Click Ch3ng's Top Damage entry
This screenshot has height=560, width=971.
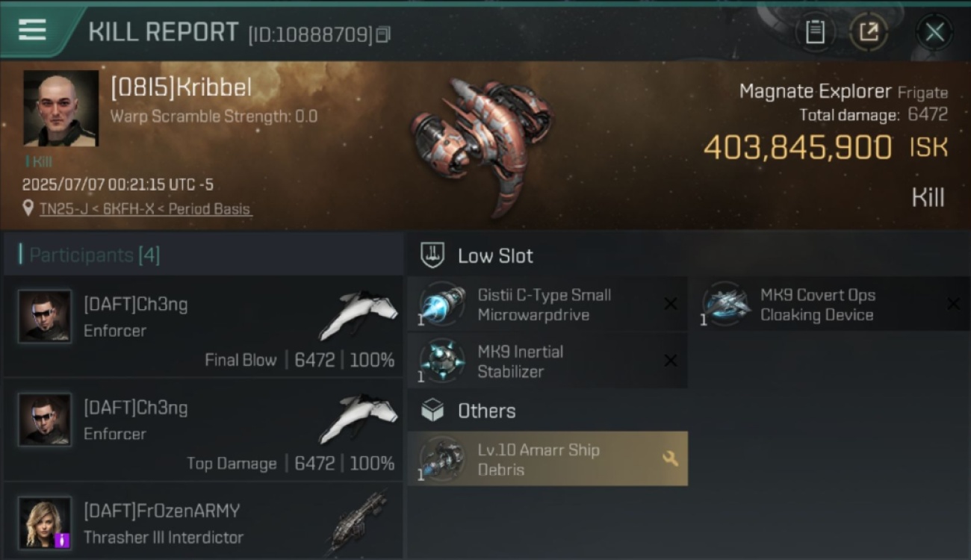[x=203, y=430]
